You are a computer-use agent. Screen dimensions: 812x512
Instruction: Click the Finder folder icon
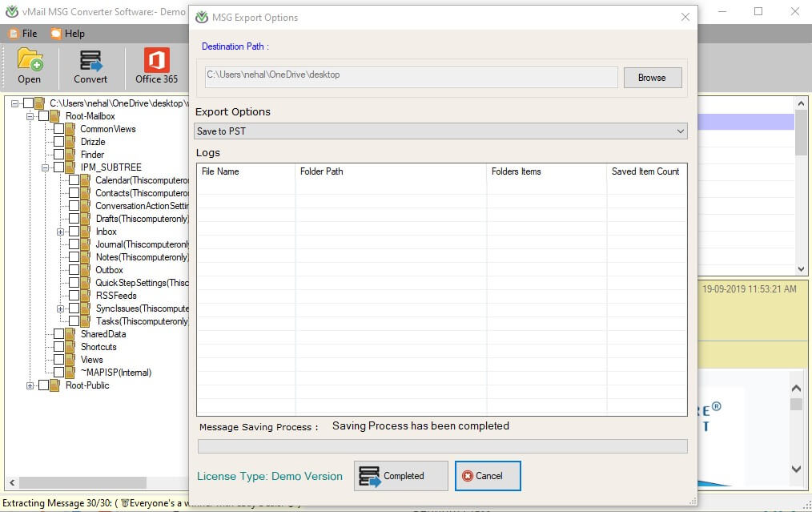point(70,155)
